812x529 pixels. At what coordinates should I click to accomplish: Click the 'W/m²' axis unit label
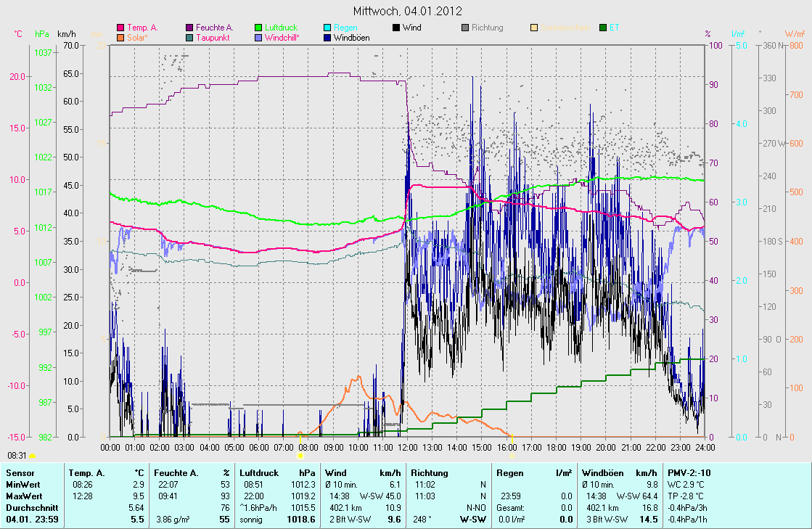coord(795,34)
